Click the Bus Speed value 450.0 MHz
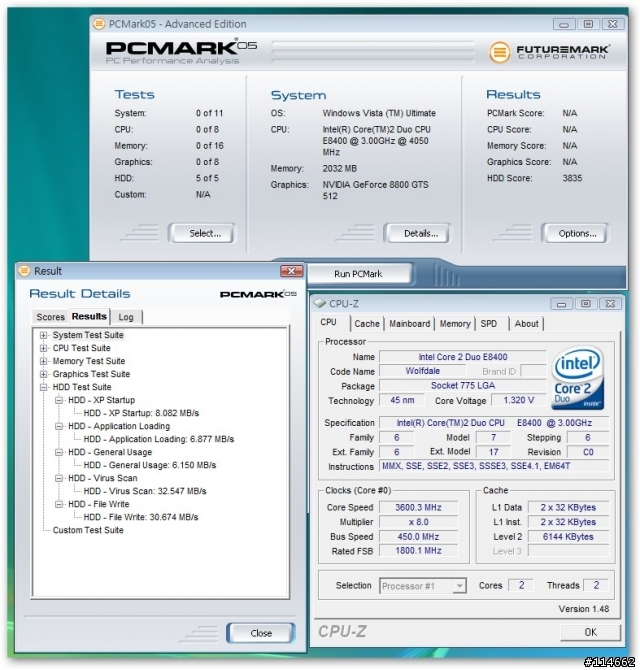 coord(418,536)
